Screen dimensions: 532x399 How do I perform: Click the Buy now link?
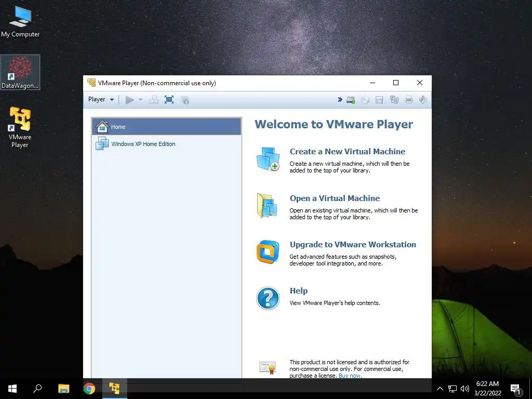(x=350, y=376)
